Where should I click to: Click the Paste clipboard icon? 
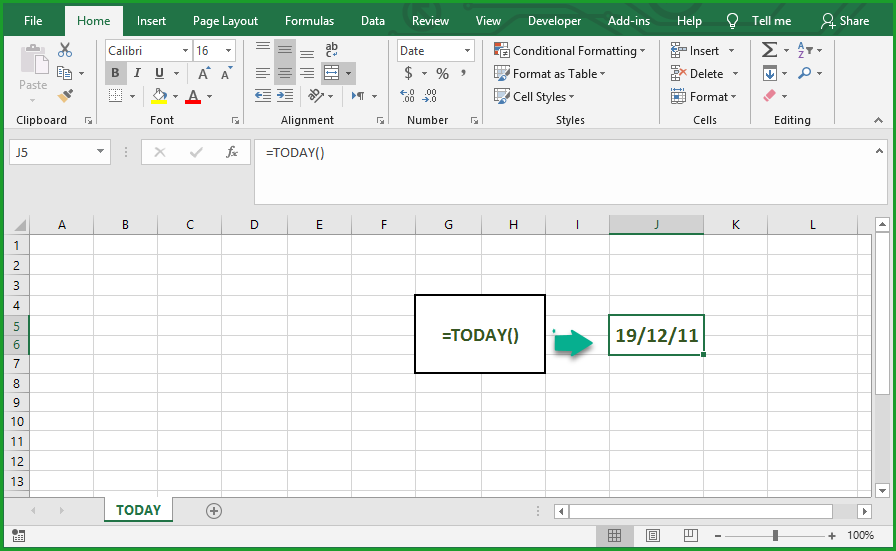tap(33, 61)
